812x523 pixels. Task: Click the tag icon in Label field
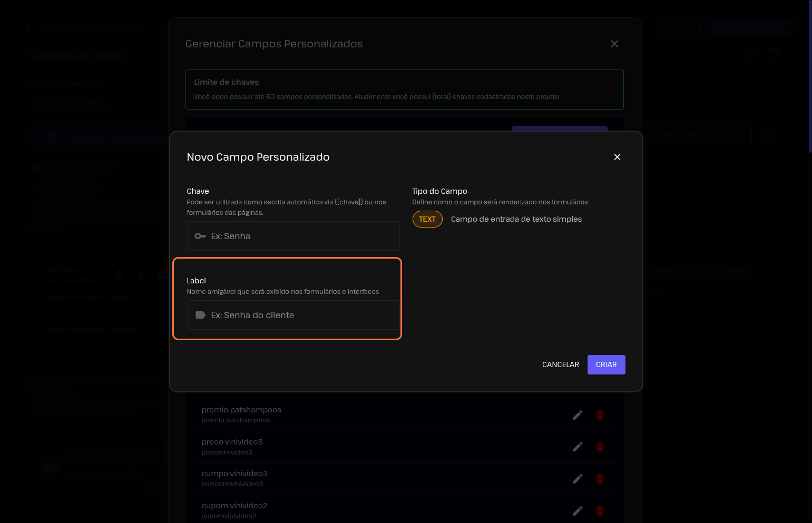pos(200,315)
